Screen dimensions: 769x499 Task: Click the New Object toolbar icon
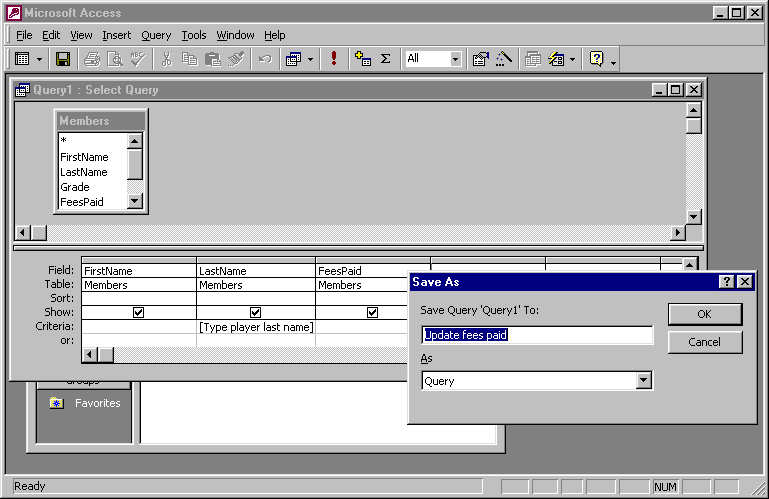tap(556, 59)
